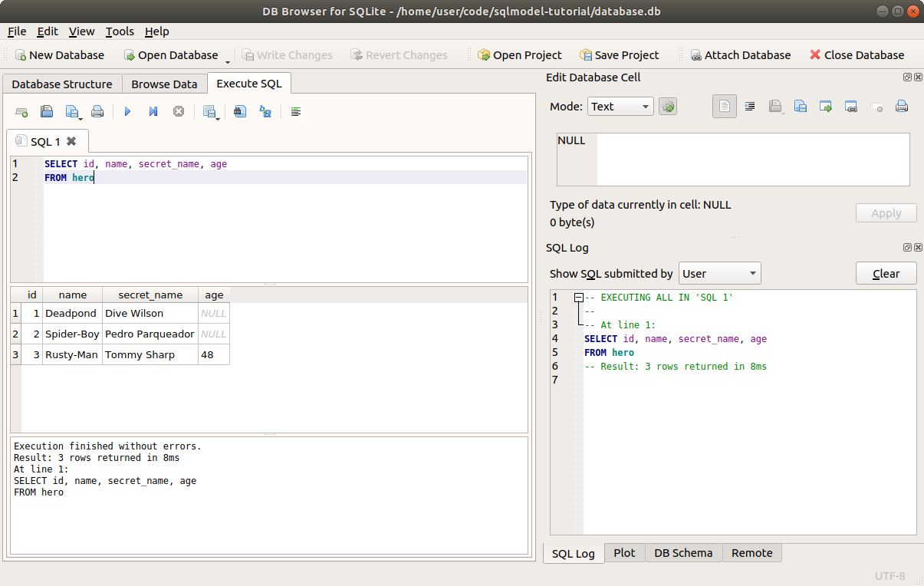Switch to the Browse Data tab
924x586 pixels.
[164, 84]
